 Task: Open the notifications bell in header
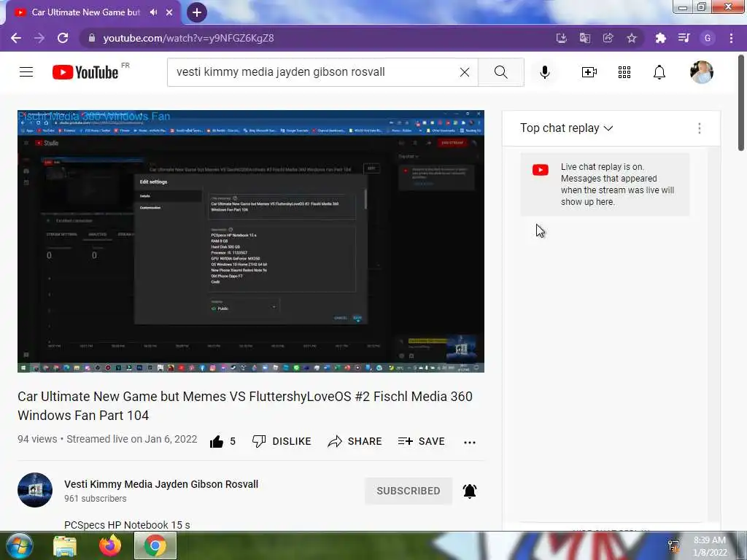click(659, 72)
